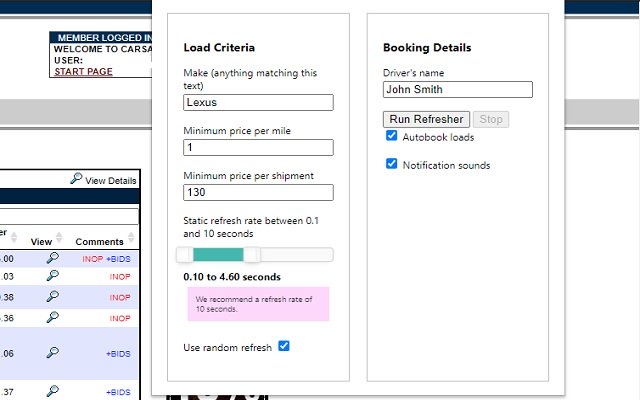Click INOP text in the .38 row
640x400 pixels.
[x=120, y=298]
